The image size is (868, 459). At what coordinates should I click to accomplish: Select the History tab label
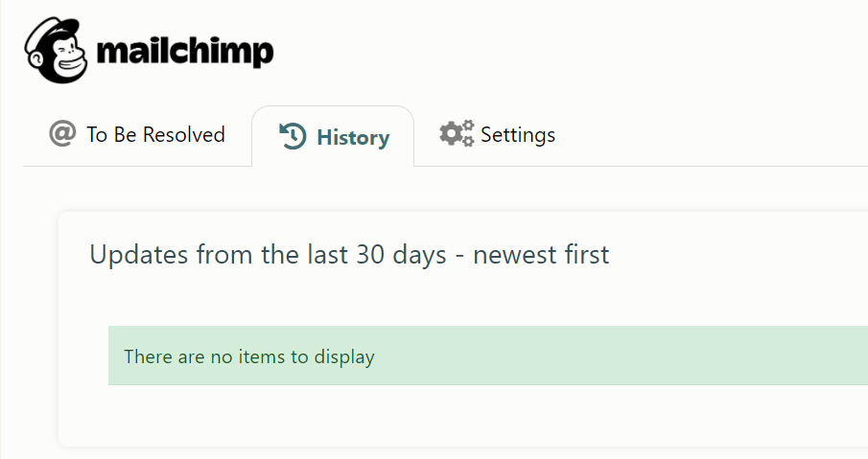pos(353,137)
